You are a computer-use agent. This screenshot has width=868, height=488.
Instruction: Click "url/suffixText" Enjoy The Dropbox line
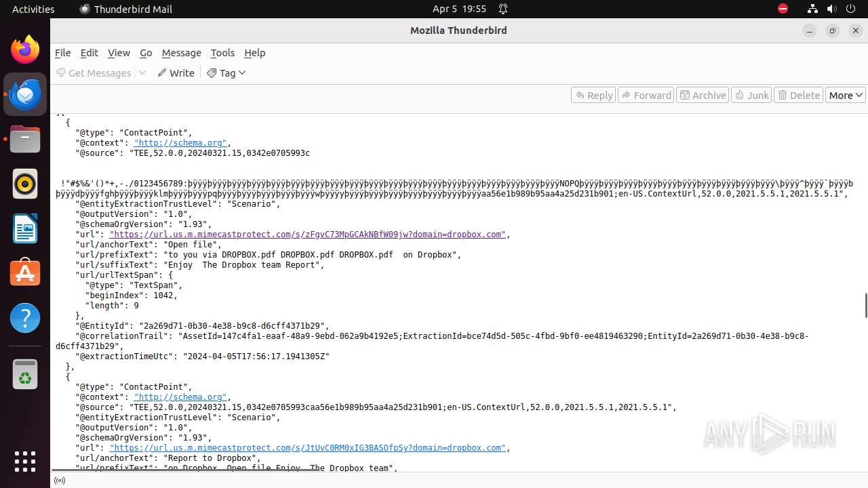point(200,265)
